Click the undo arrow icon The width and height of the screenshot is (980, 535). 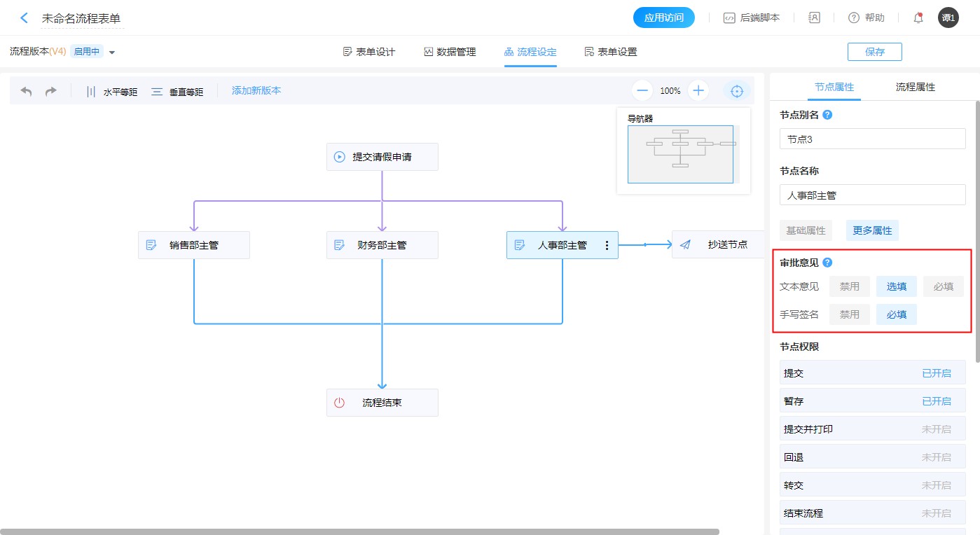27,91
